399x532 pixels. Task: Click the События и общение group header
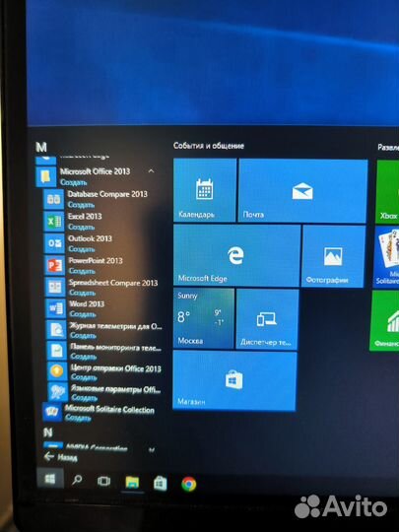point(209,146)
